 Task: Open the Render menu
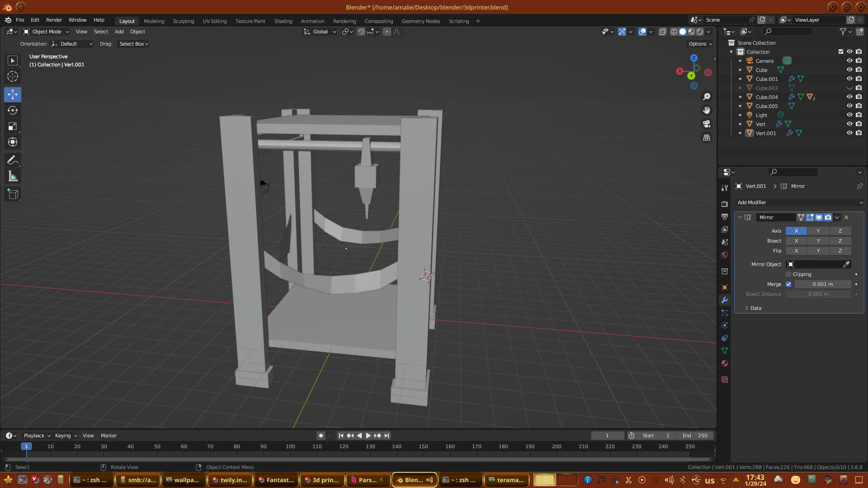pyautogui.click(x=54, y=20)
